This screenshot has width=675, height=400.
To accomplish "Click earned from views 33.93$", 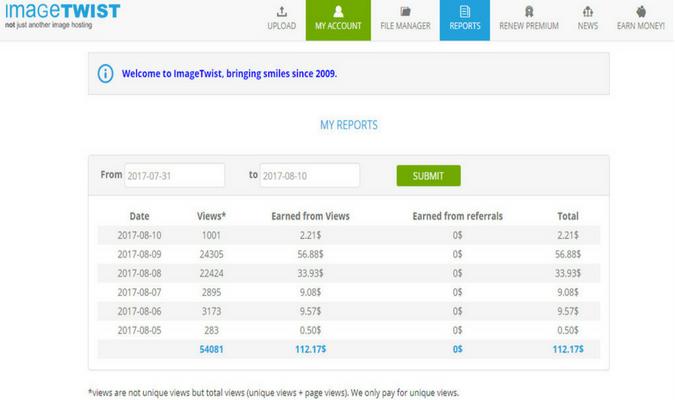I will click(310, 273).
